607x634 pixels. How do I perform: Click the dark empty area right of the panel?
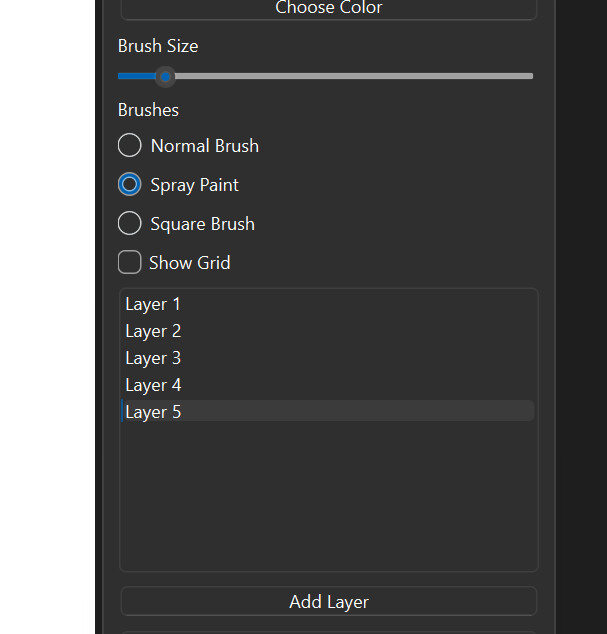coord(580,300)
